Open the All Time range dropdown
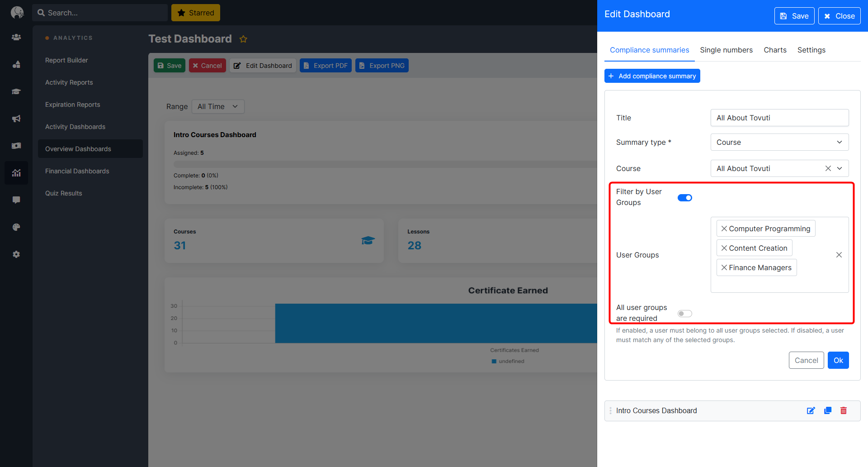Image resolution: width=868 pixels, height=467 pixels. (218, 106)
